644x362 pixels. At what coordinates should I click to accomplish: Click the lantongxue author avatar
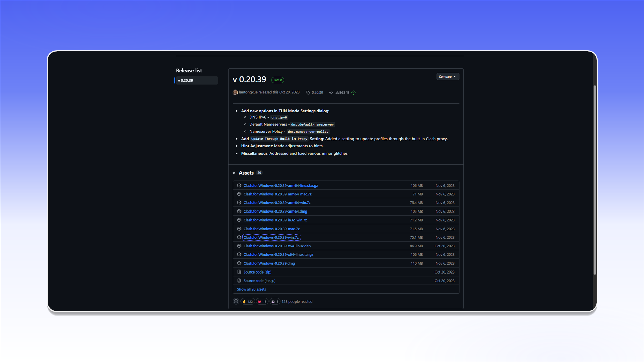pos(235,93)
